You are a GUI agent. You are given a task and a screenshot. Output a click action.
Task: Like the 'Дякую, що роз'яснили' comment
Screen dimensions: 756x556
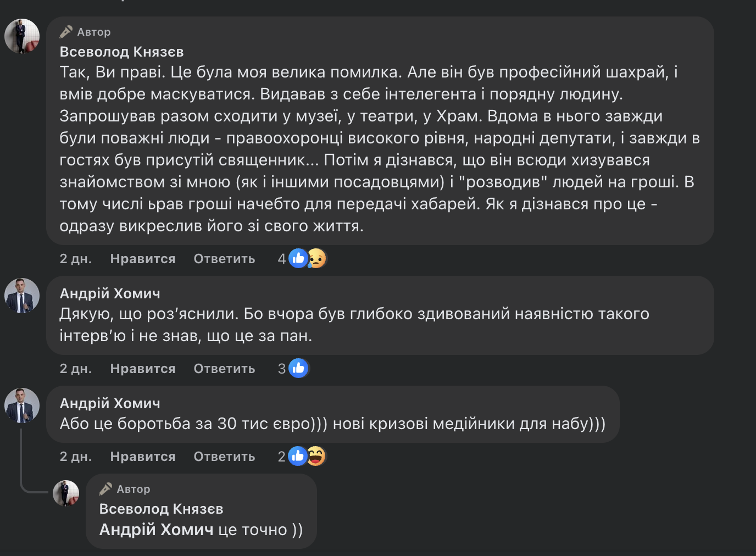coord(142,369)
